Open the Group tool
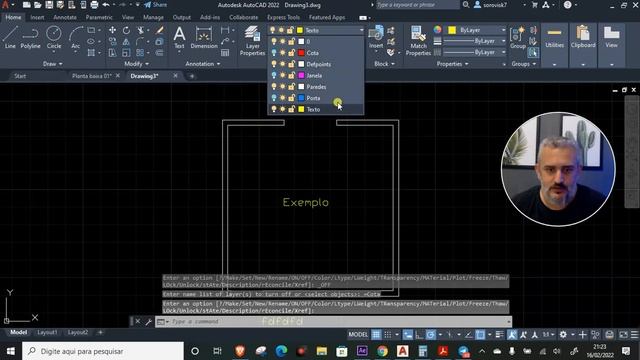 [x=518, y=37]
